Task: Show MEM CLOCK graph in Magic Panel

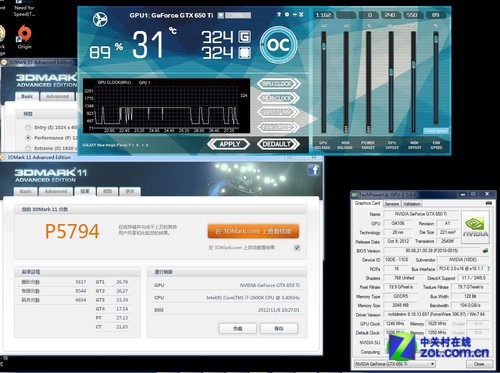Action: [x=278, y=98]
